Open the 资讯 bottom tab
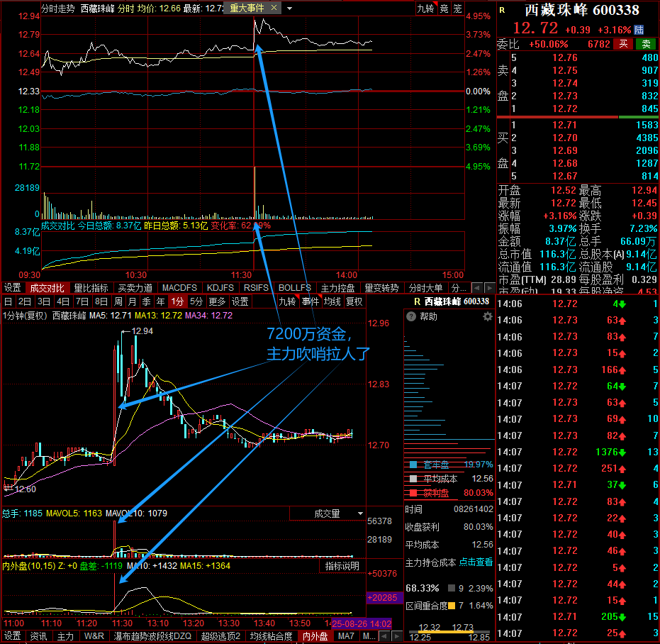This screenshot has height=644, width=660. coord(39,636)
